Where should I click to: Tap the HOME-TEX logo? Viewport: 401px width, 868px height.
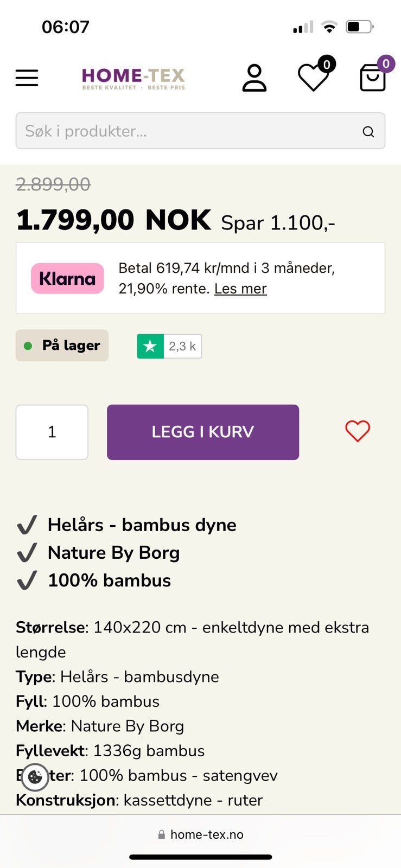[133, 78]
